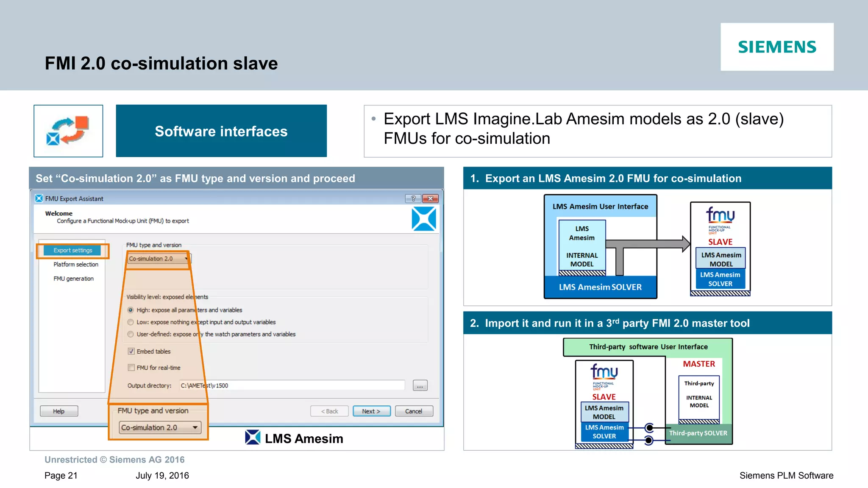The width and height of the screenshot is (868, 488).
Task: Toggle the Embed tables checkbox
Action: pos(131,351)
